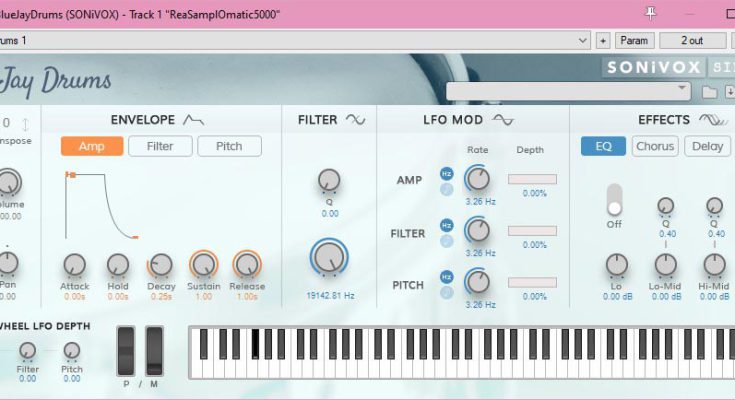Open the Chorus effects tab

click(x=655, y=146)
